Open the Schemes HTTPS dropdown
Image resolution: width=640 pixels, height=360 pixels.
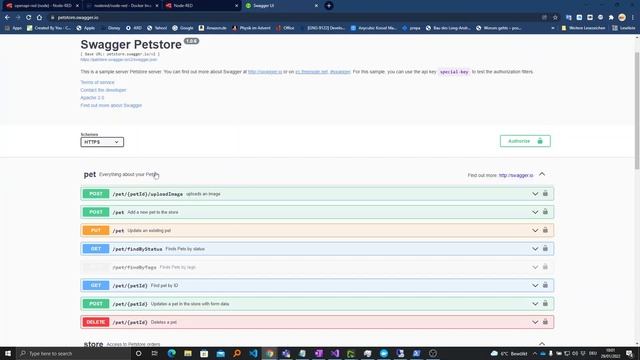coord(102,142)
